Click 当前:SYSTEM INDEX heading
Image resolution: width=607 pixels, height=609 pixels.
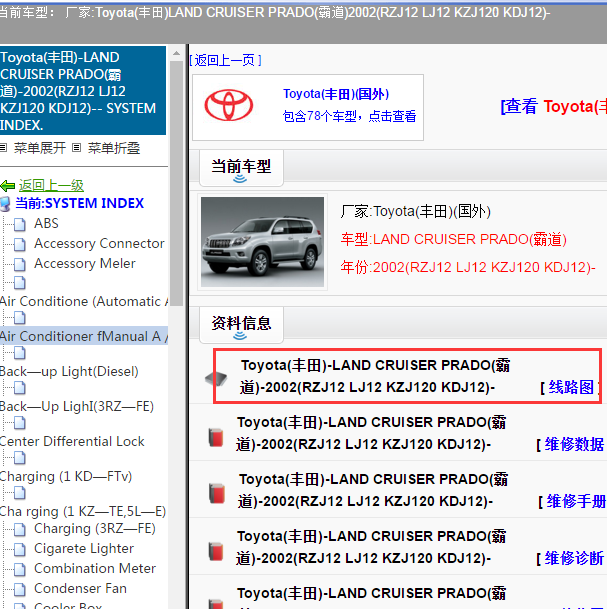click(x=80, y=204)
